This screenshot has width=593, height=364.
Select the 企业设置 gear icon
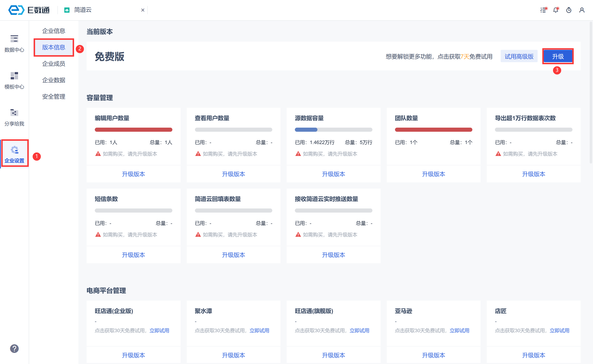pos(14,150)
